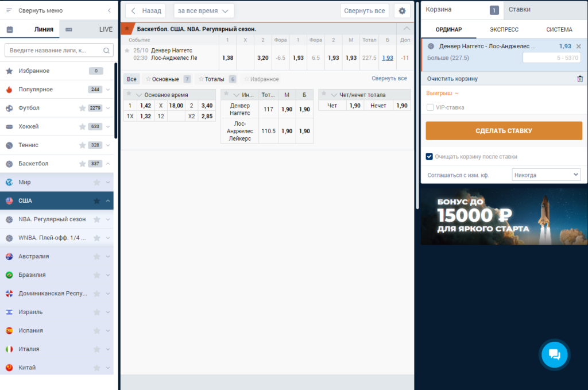Click the highlighted 1,93 Больше odds

[388, 58]
